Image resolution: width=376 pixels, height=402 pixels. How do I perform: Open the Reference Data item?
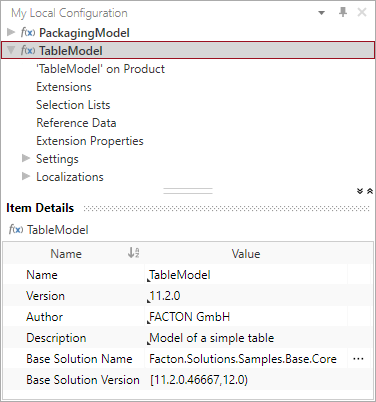76,123
